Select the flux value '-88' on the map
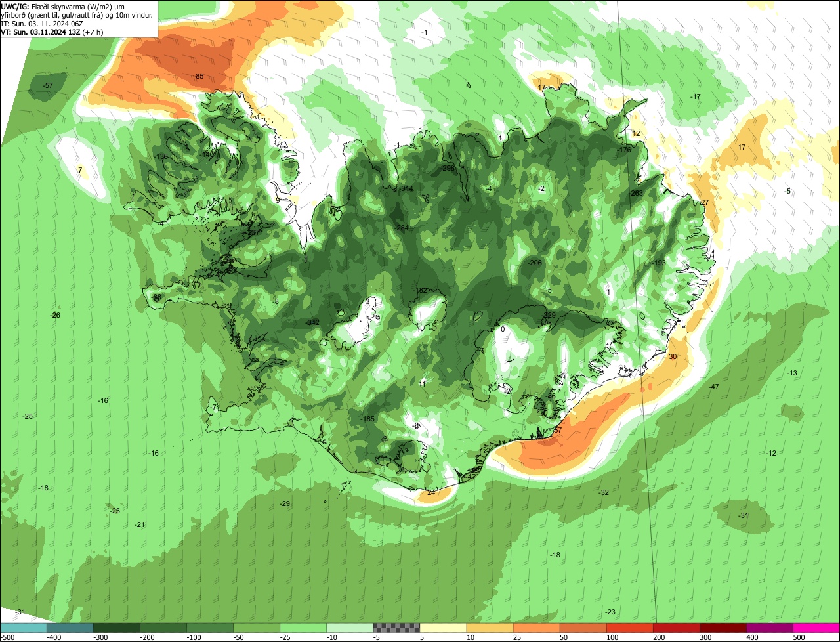This screenshot has width=840, height=642. 156,297
